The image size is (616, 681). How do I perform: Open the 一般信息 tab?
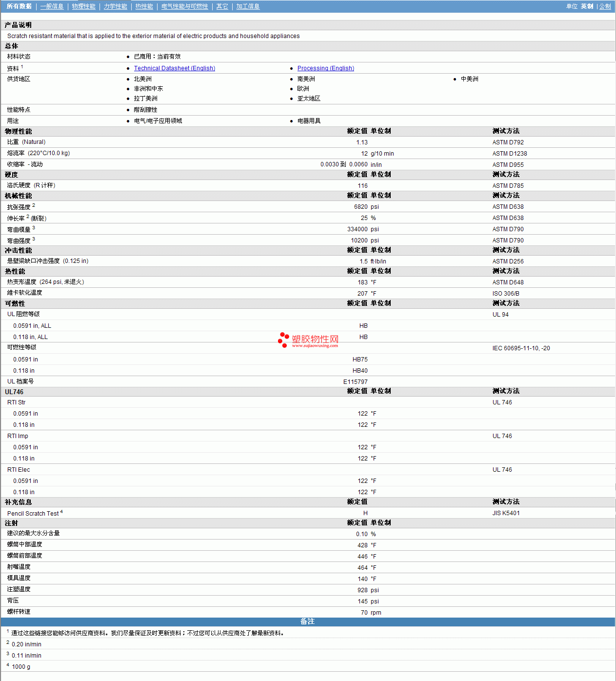[x=52, y=6]
